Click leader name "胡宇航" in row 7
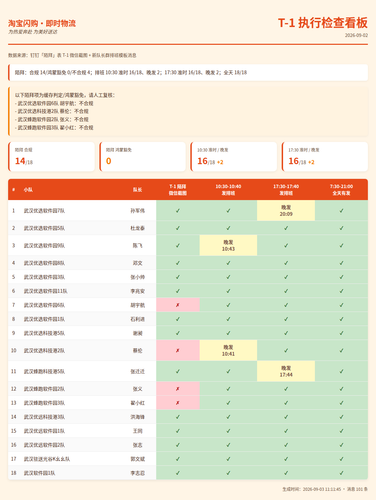376x500 pixels. (138, 305)
